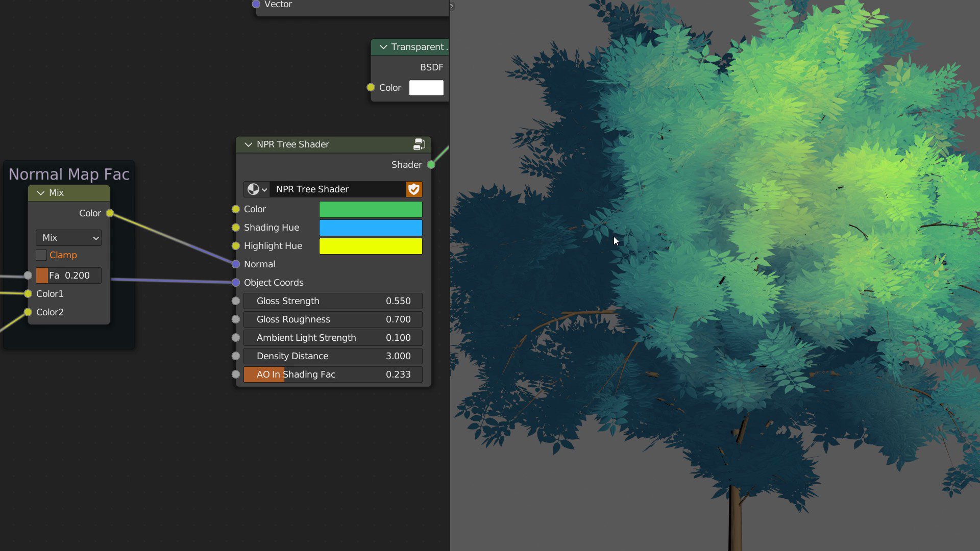Click the green Shader output socket
The height and width of the screenshot is (551, 980).
(431, 165)
